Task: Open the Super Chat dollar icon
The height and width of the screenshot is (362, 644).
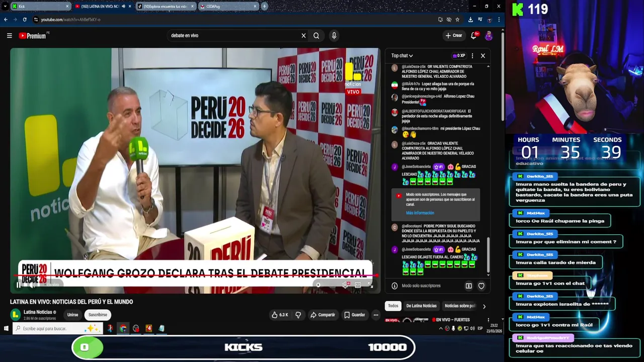Action: tap(468, 286)
